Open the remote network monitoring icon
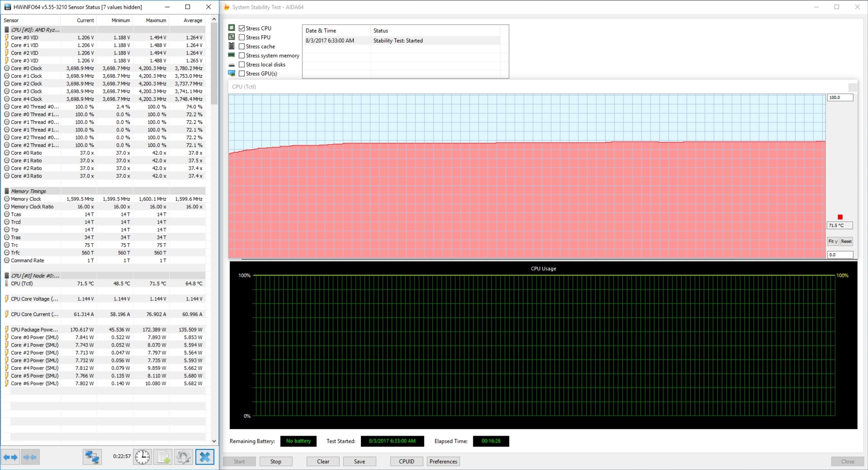Screen dimensions: 868x470 point(92,457)
